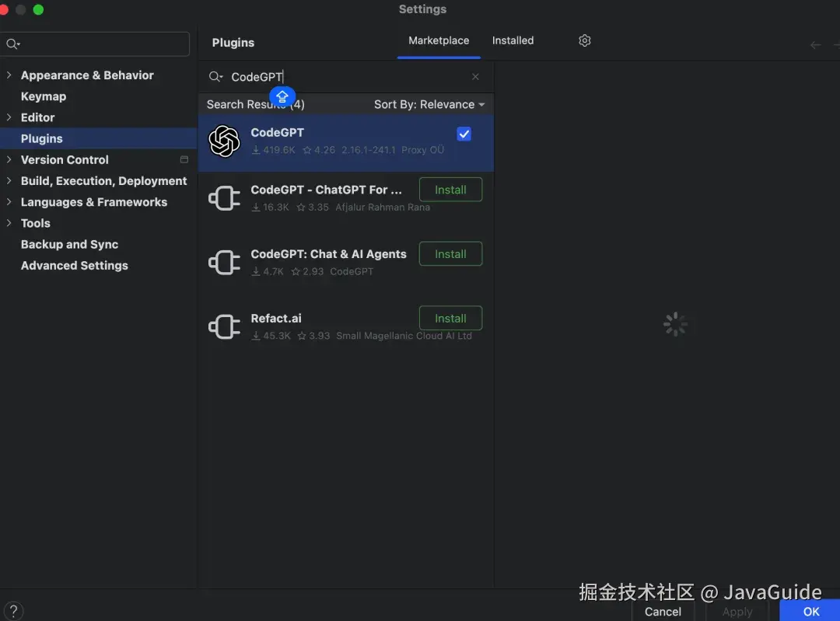Click the project-level icon beside Version Control
840x621 pixels.
[184, 159]
